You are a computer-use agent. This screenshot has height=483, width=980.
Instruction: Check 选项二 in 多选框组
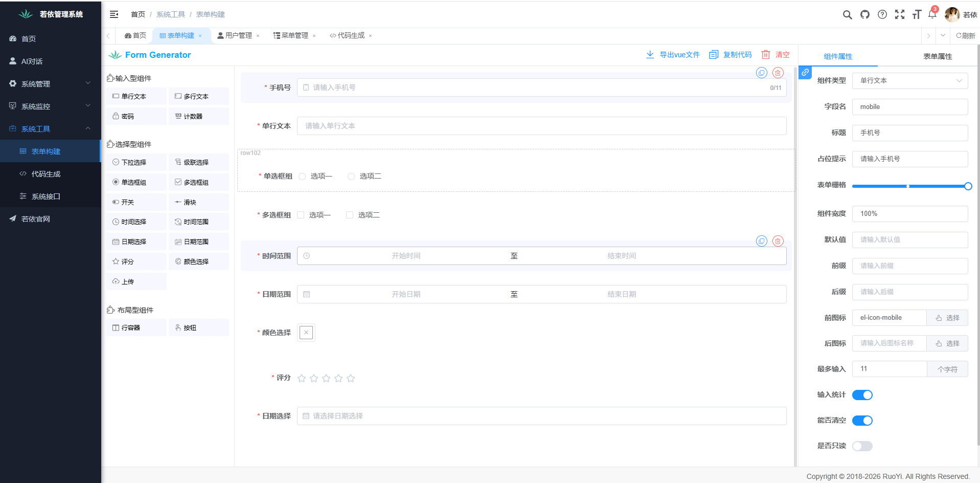coord(363,215)
